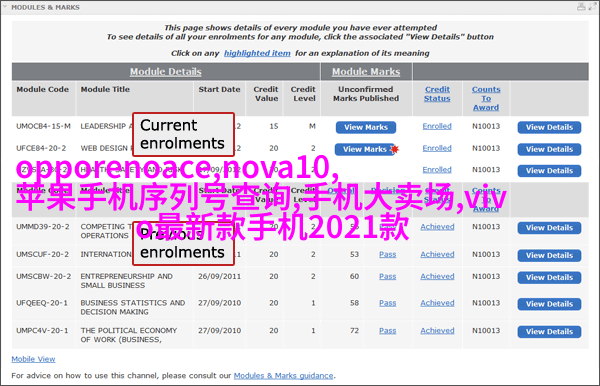Click View Details for UMPC4V-20-1 Political Economy
The image size is (600, 386).
pyautogui.click(x=549, y=332)
